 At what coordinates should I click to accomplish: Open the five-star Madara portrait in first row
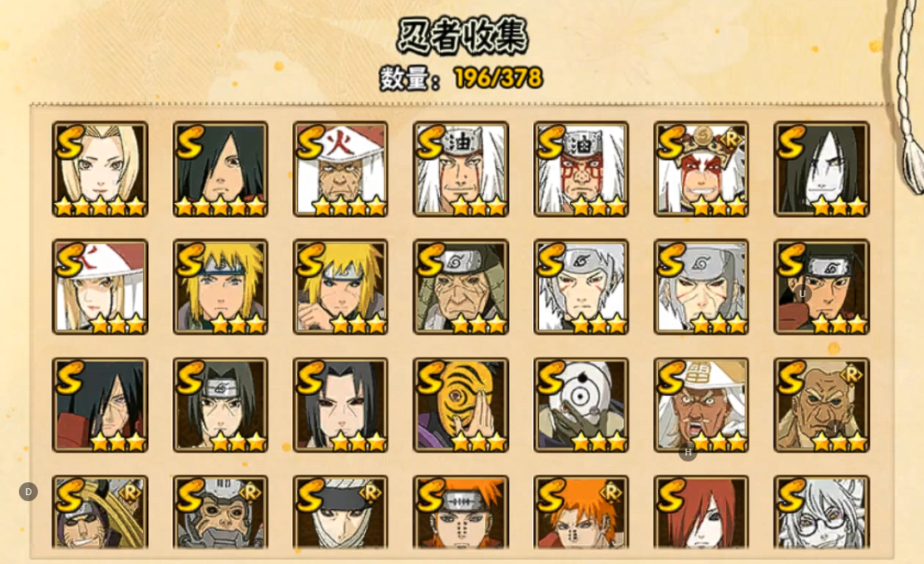(x=220, y=169)
